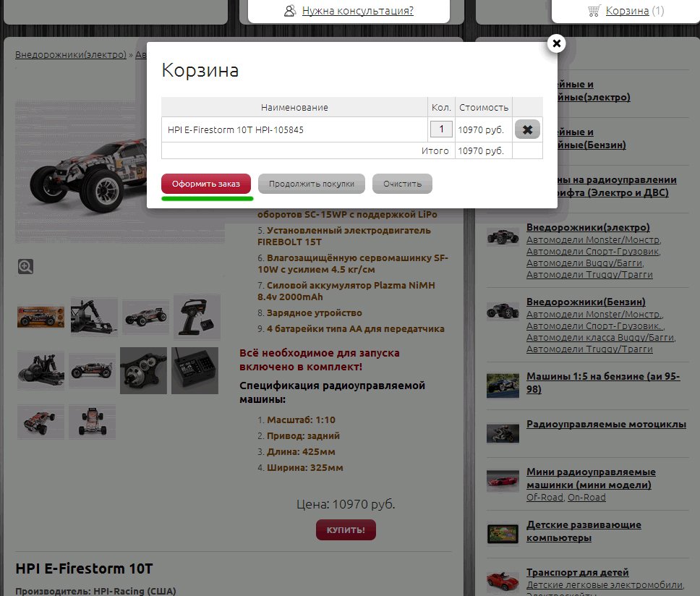This screenshot has width=700, height=596.
Task: Open the gearbox parts thumbnail image
Action: pyautogui.click(x=143, y=370)
